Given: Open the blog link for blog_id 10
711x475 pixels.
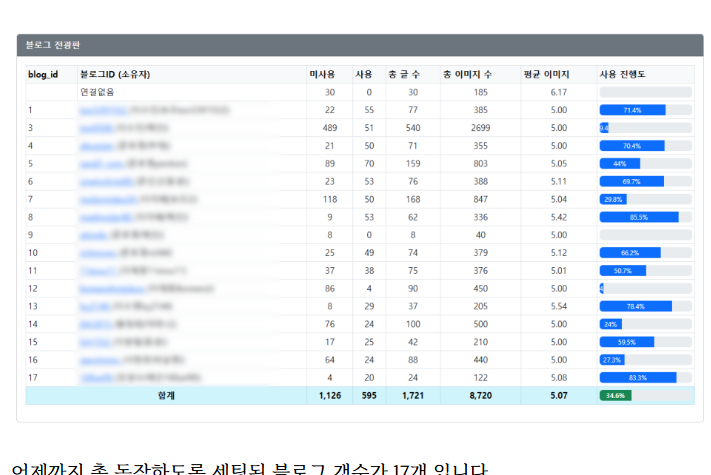Looking at the screenshot, I should 98,253.
